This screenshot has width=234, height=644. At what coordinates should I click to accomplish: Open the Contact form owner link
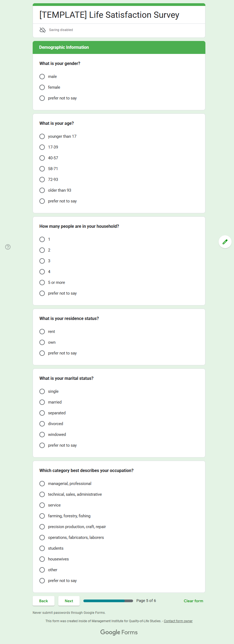178,621
